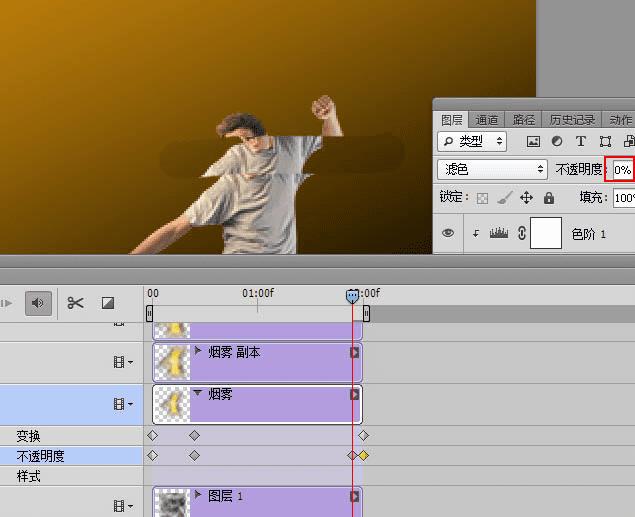Image resolution: width=635 pixels, height=517 pixels.
Task: Toggle the timeline audio mute button
Action: pos(38,303)
